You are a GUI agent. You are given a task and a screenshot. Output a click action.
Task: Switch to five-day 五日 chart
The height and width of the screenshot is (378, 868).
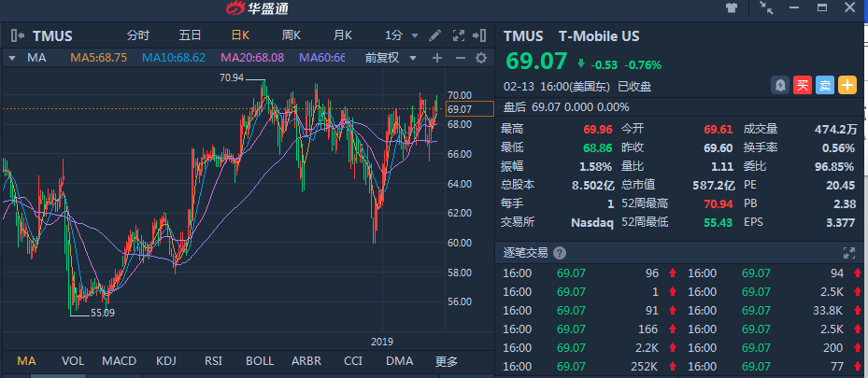pos(190,35)
